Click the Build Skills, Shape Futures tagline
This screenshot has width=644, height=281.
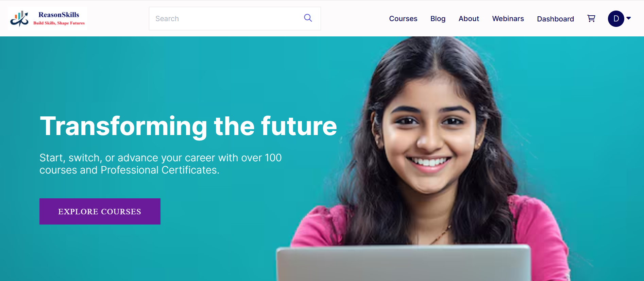pos(59,23)
